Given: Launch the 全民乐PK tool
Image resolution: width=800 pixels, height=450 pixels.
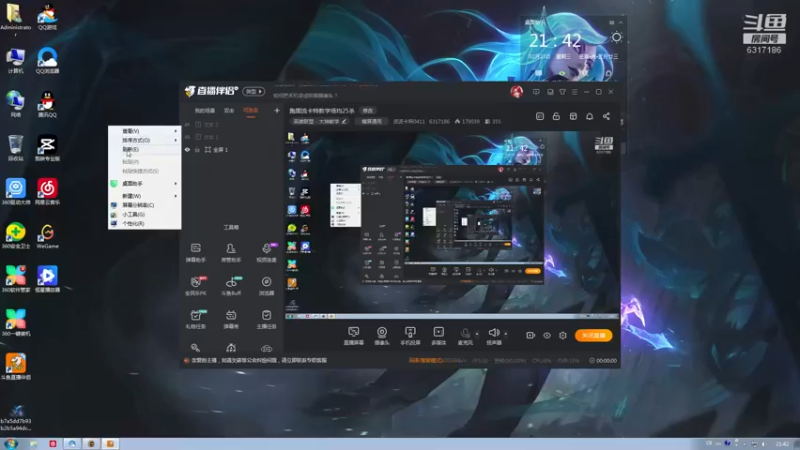Looking at the screenshot, I should pos(195,286).
